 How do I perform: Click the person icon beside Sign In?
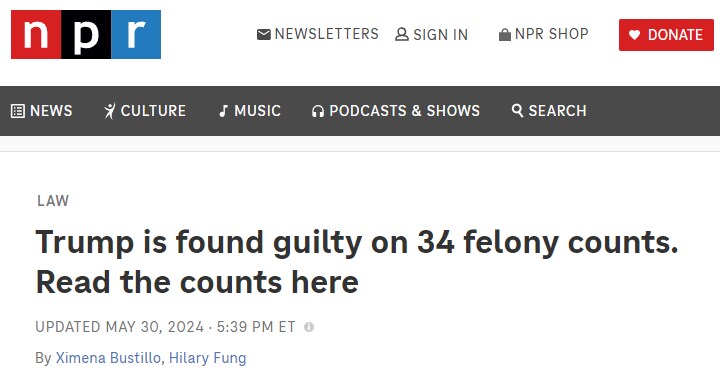click(x=402, y=34)
